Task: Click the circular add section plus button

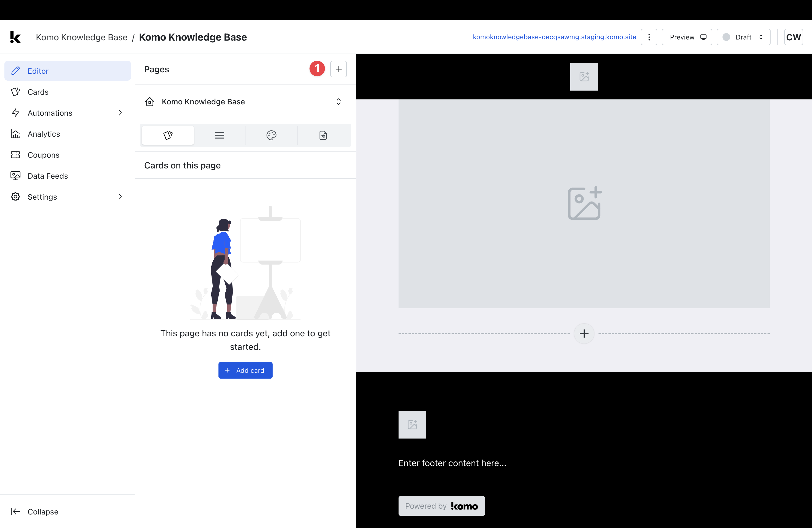Action: tap(584, 333)
